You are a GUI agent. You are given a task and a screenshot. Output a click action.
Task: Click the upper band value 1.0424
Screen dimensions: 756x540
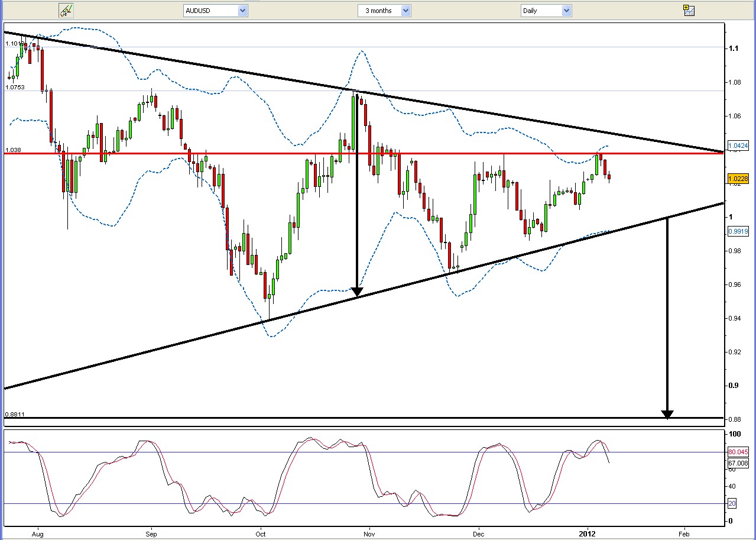point(738,145)
